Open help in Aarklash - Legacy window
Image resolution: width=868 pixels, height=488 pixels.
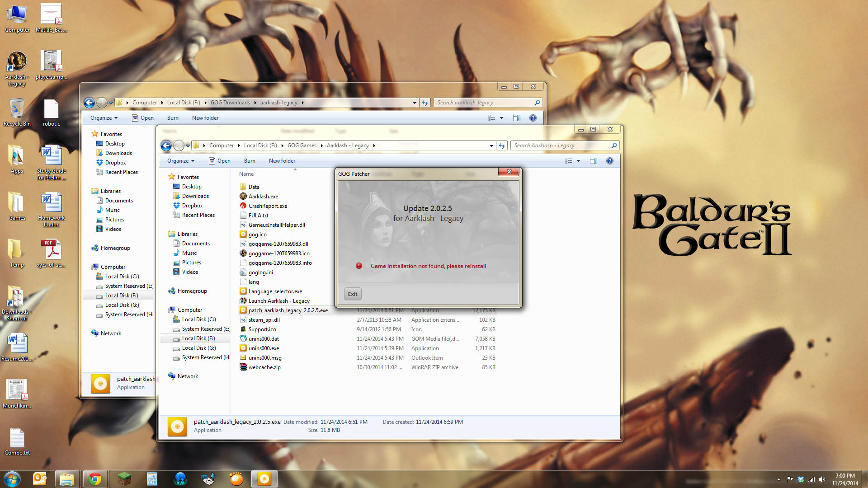tap(609, 161)
